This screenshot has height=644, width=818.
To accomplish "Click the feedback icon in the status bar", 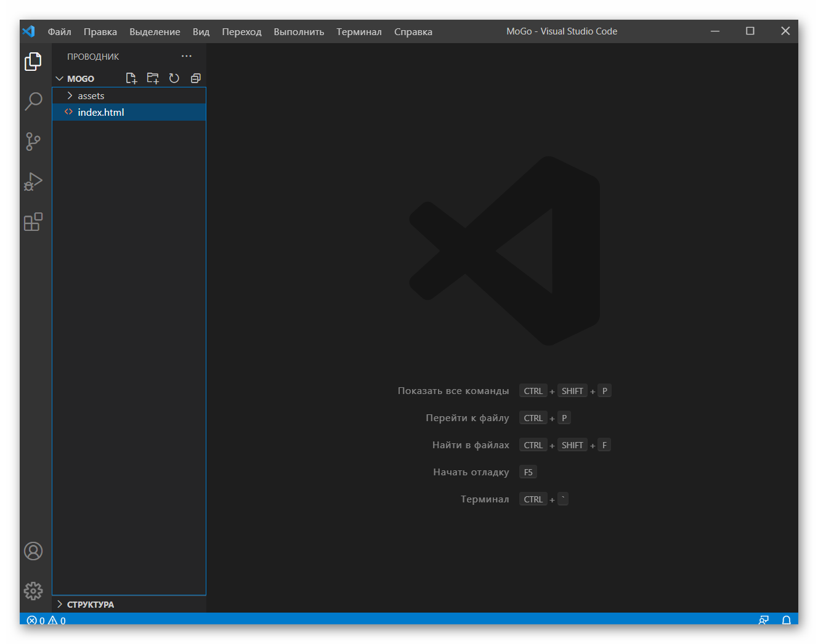I will click(764, 620).
